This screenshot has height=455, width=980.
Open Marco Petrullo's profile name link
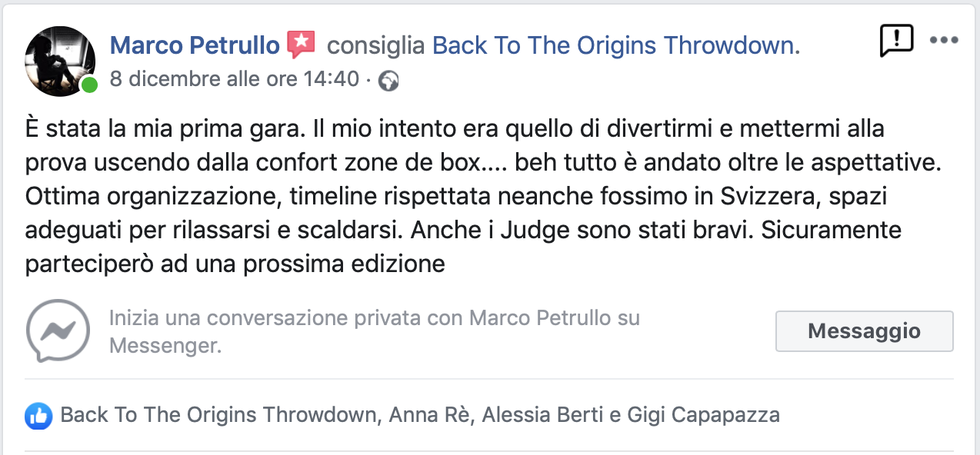click(195, 46)
